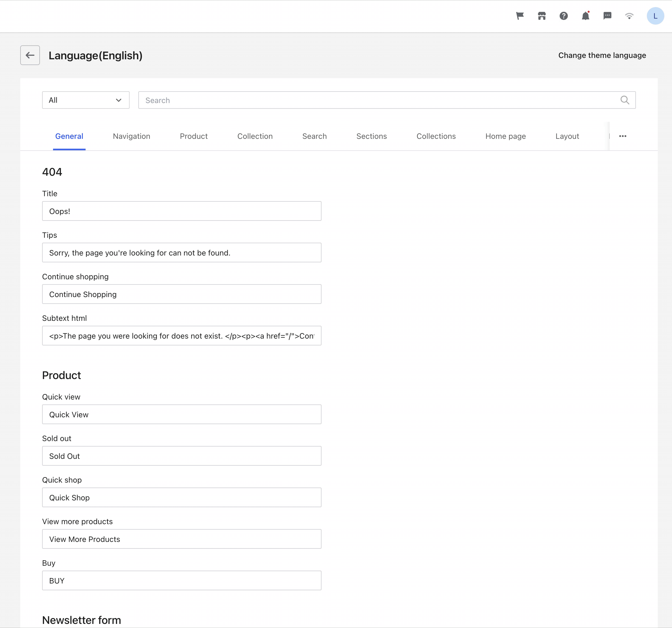Click the search magnifier icon
Viewport: 672px width, 628px height.
[625, 99]
